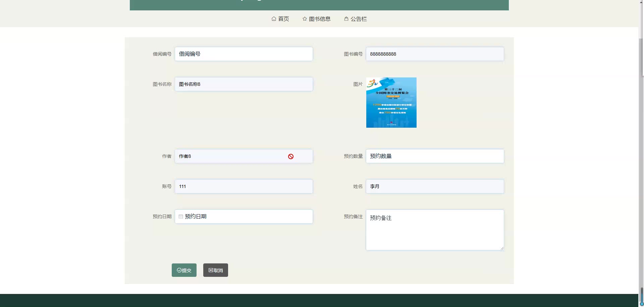Focus the 借阅编号 input field
Viewport: 644px width, 307px height.
click(244, 54)
